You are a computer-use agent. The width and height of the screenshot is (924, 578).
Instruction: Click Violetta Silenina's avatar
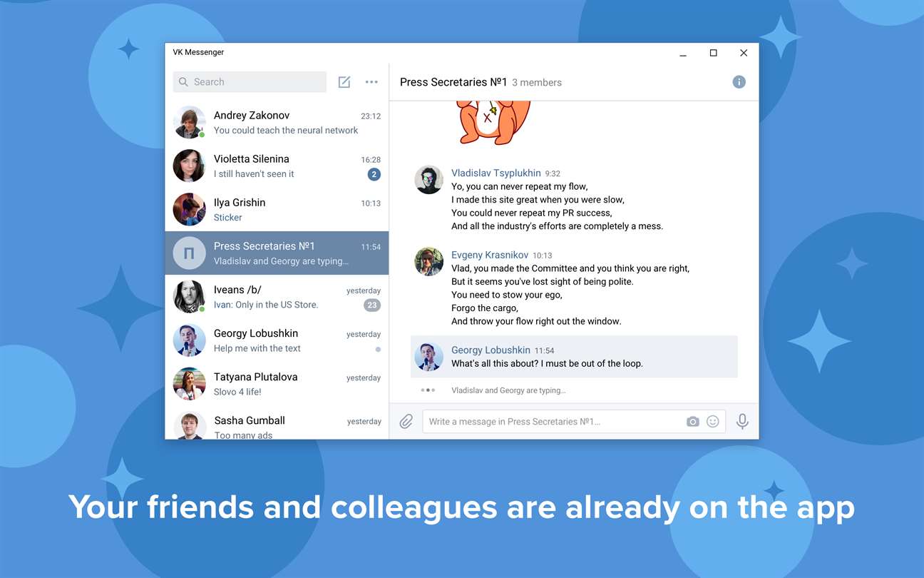coord(190,166)
